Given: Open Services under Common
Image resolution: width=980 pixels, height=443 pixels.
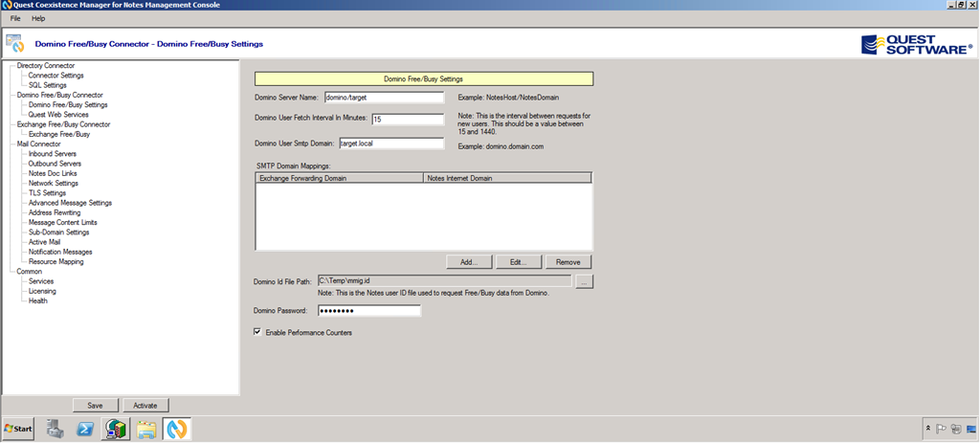Looking at the screenshot, I should (x=40, y=282).
